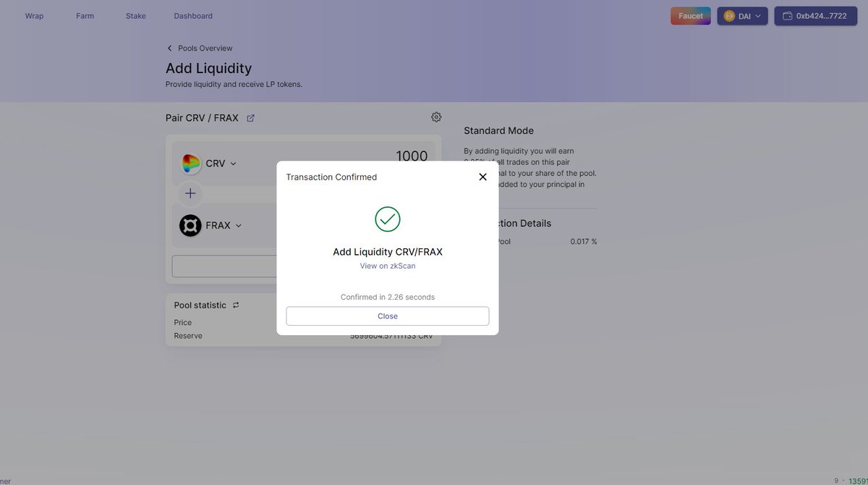Image resolution: width=868 pixels, height=485 pixels.
Task: Open the View on zkScan link
Action: click(x=388, y=266)
